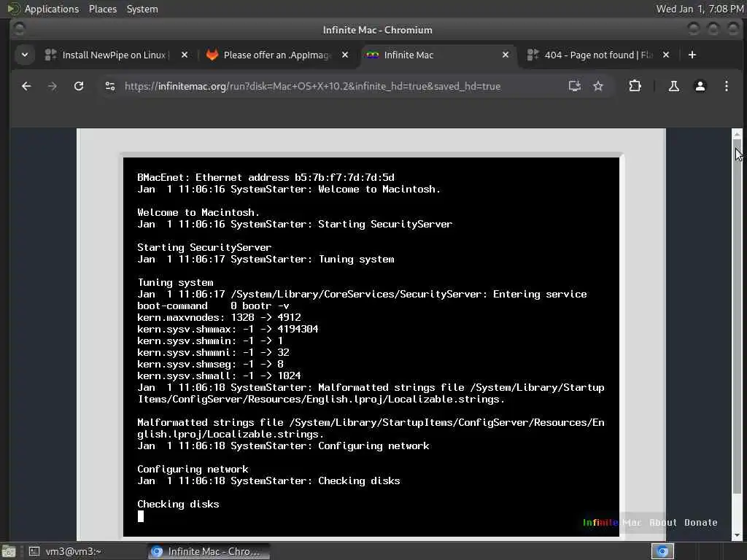The height and width of the screenshot is (560, 747).
Task: Open the Places menu
Action: tap(102, 9)
